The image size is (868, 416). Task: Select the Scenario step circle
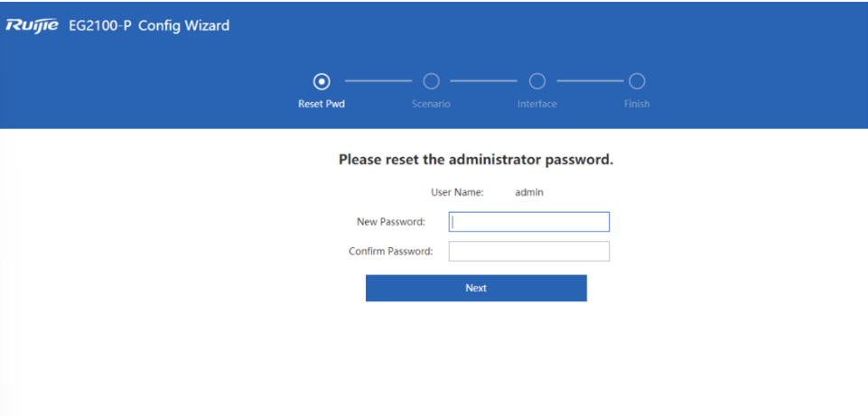pyautogui.click(x=431, y=82)
